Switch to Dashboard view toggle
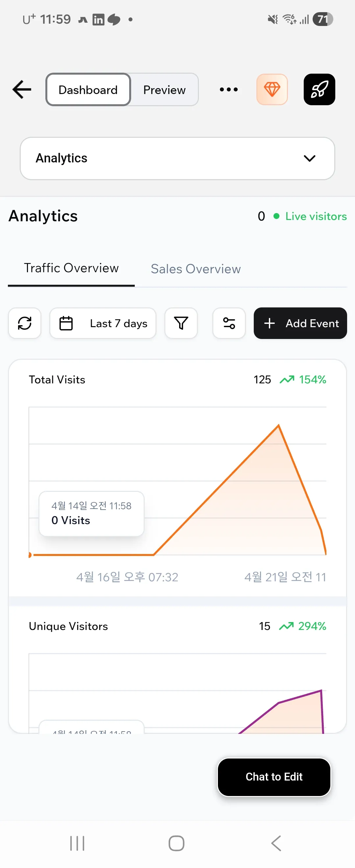This screenshot has height=868, width=355. point(88,90)
